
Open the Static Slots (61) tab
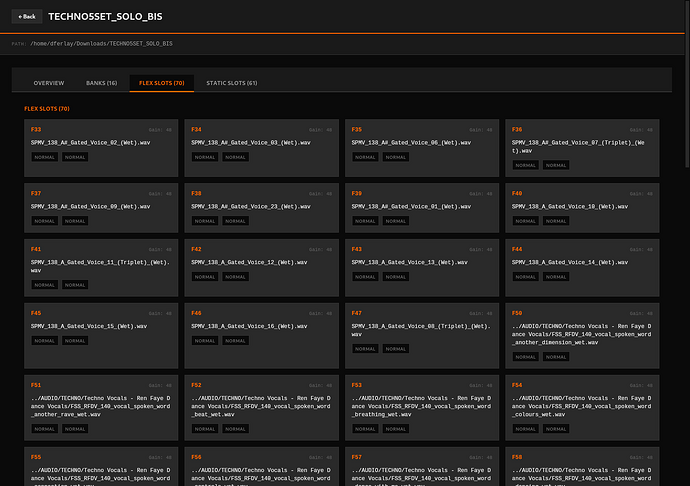[231, 83]
